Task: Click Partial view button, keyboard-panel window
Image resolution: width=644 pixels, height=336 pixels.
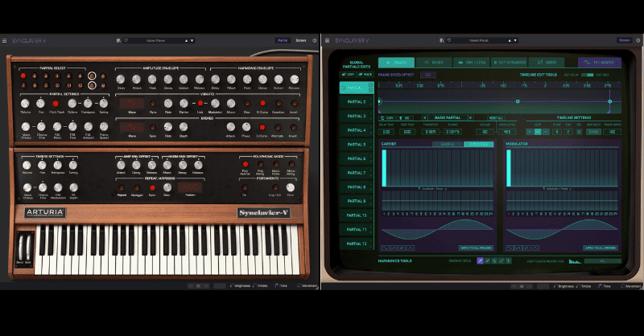Action: pyautogui.click(x=283, y=41)
